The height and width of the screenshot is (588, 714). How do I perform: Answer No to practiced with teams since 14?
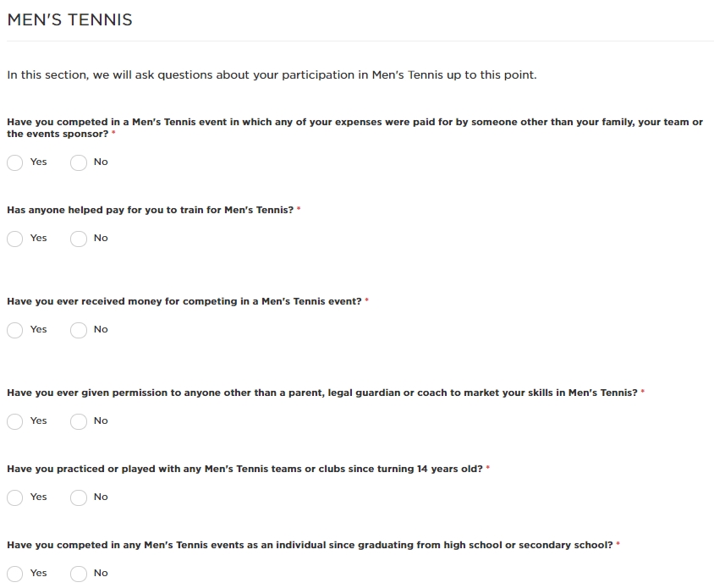[79, 497]
